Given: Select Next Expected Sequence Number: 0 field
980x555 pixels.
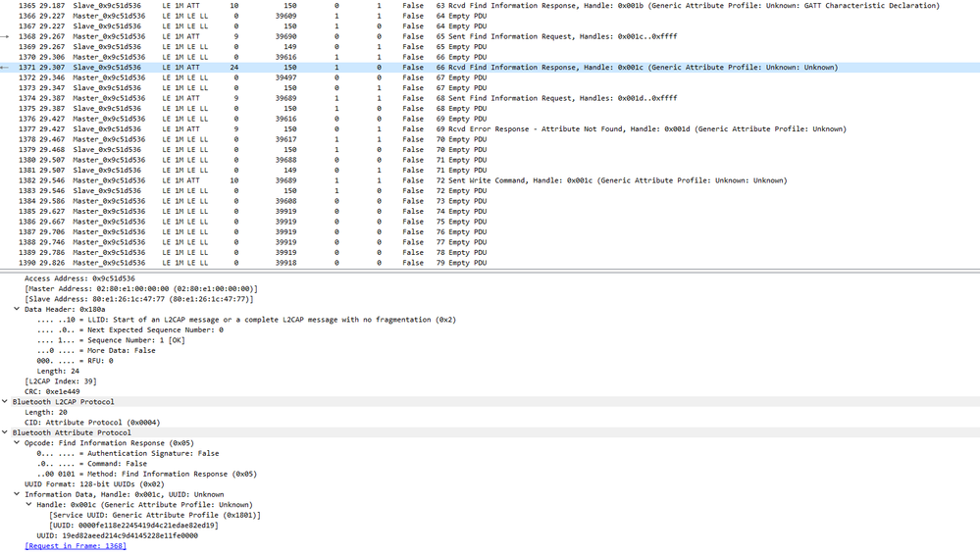Looking at the screenshot, I should pyautogui.click(x=130, y=330).
